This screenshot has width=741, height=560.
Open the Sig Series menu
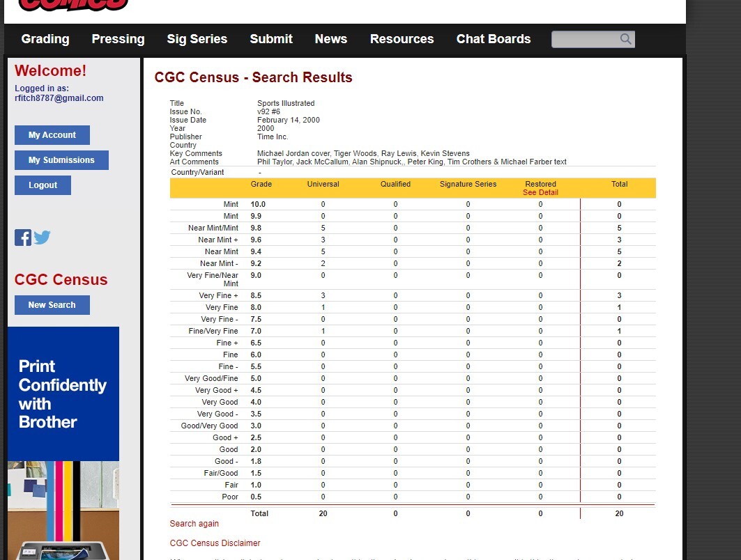197,39
